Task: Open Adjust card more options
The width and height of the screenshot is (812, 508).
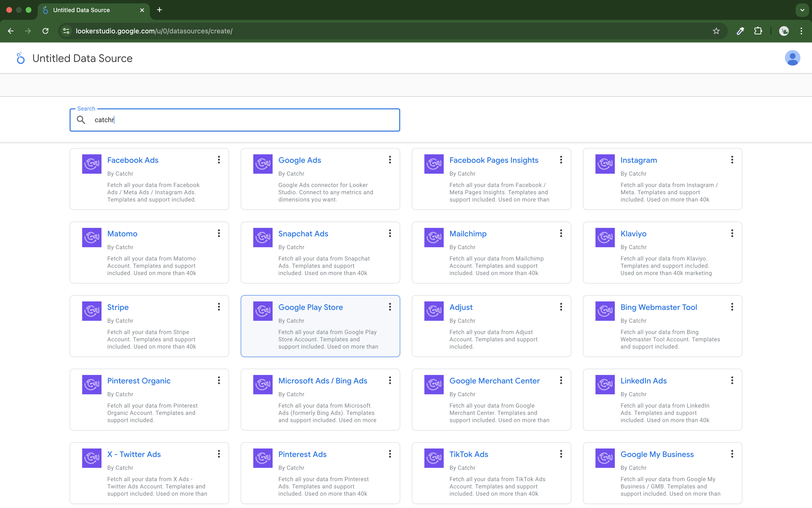Action: pyautogui.click(x=561, y=307)
